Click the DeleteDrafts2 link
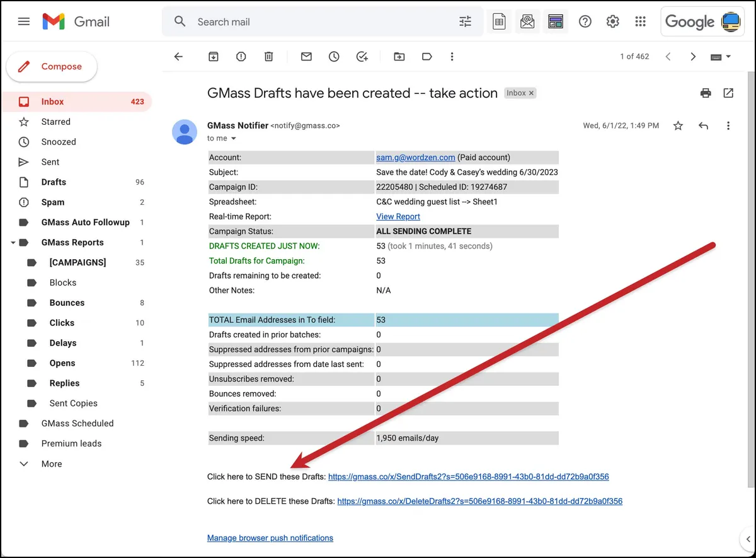 480,501
